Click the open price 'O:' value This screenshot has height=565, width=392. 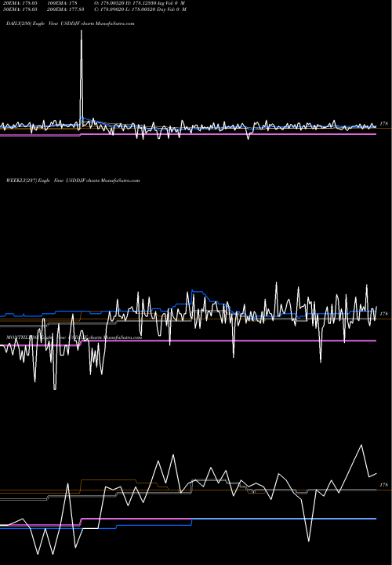(110, 3)
